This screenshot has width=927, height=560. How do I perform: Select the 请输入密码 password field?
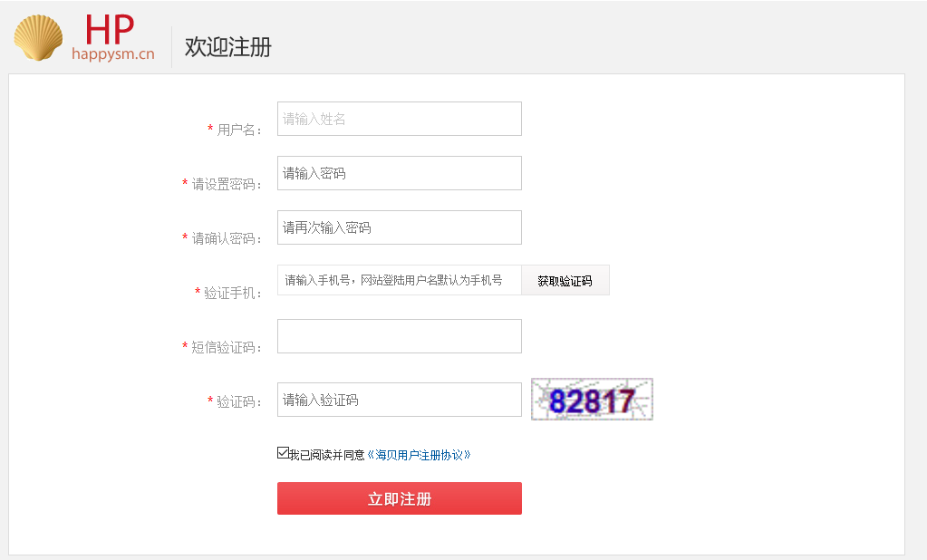[x=399, y=173]
